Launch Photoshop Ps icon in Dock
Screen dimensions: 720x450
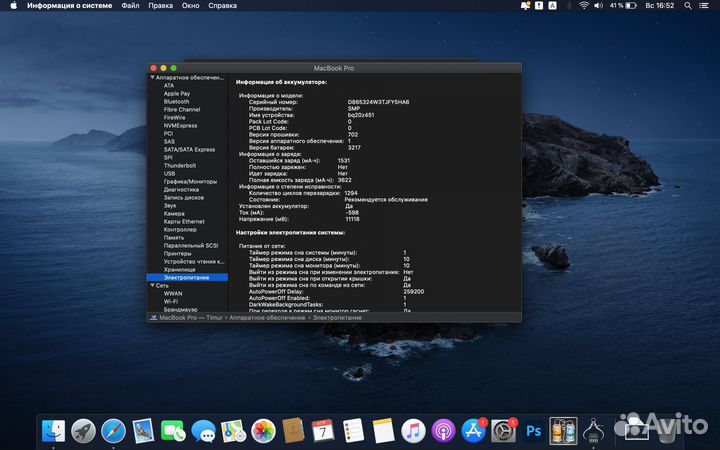click(533, 431)
